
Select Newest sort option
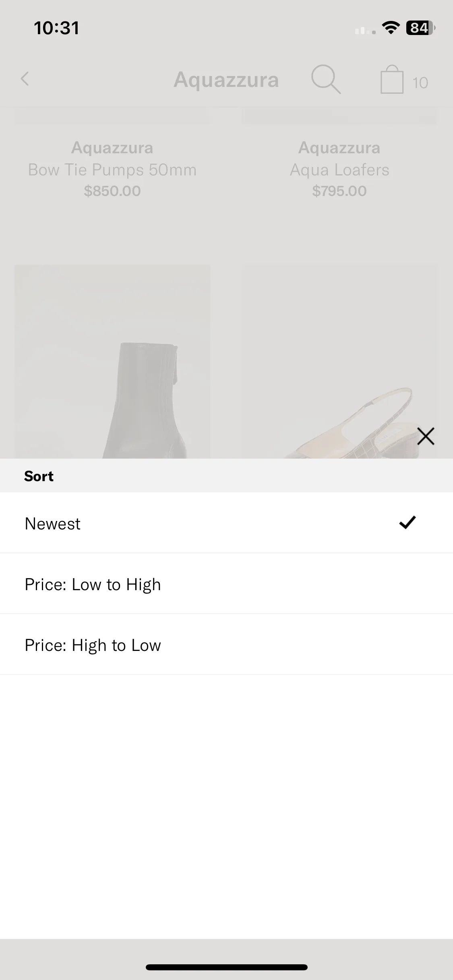[226, 523]
